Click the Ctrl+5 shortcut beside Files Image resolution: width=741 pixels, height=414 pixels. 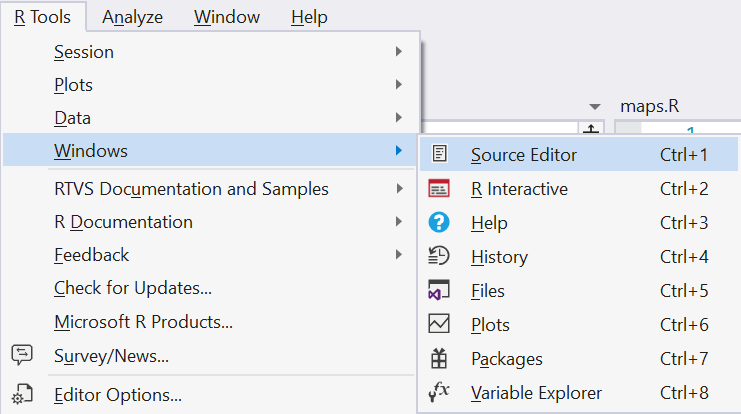684,291
